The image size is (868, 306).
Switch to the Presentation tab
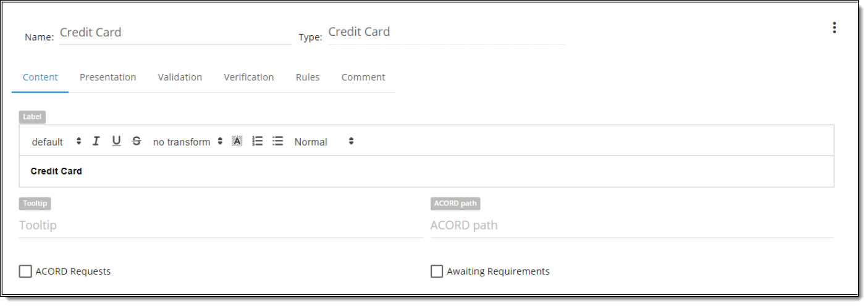pos(107,77)
